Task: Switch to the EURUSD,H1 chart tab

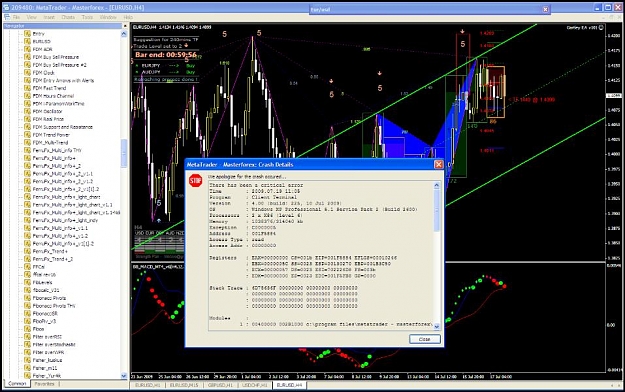Action: click(147, 385)
